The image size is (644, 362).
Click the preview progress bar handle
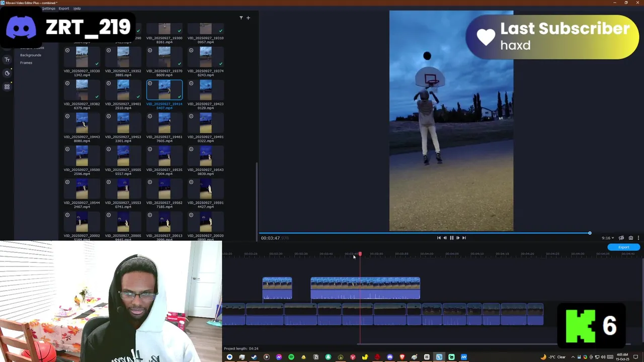tap(590, 233)
